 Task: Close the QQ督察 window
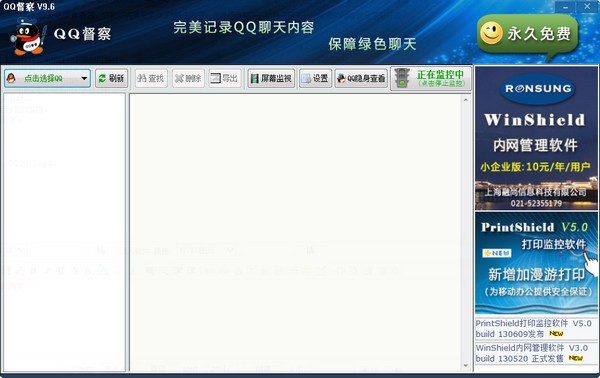pos(587,7)
